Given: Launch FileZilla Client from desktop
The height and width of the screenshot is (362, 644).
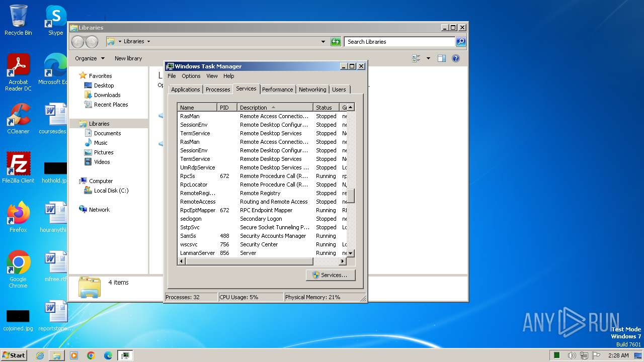Looking at the screenshot, I should tap(18, 168).
